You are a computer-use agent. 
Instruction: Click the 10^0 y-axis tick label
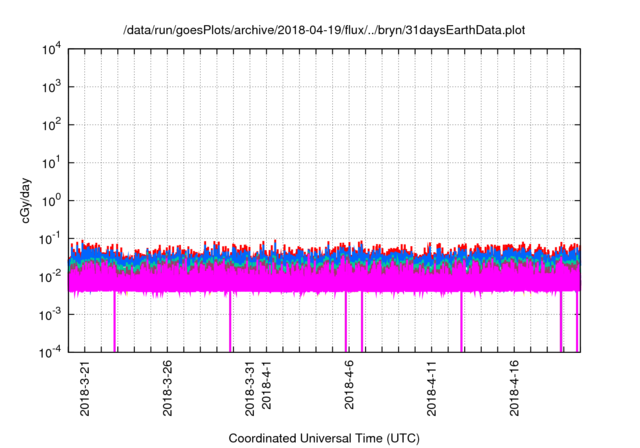pos(51,200)
